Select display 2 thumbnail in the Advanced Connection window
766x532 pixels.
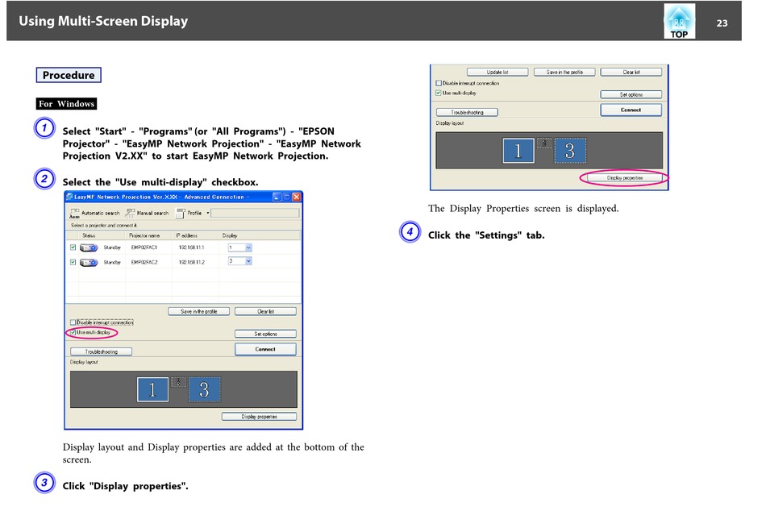point(178,382)
